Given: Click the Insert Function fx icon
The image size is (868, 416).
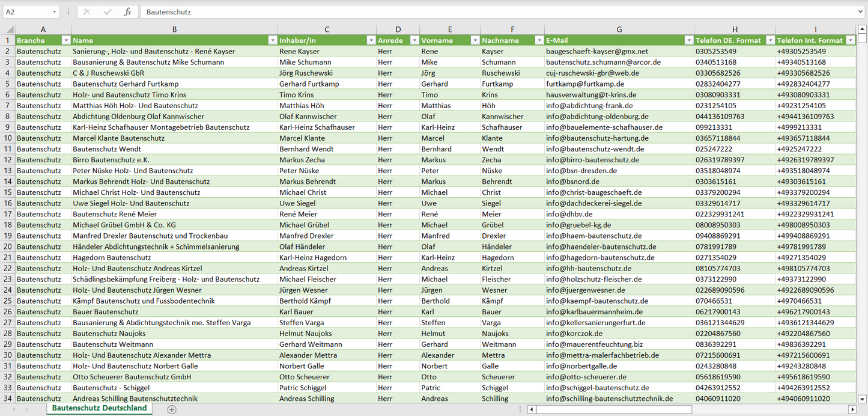Looking at the screenshot, I should click(127, 12).
